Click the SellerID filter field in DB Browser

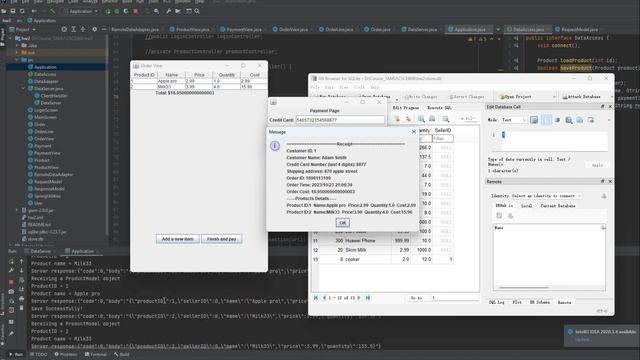442,139
